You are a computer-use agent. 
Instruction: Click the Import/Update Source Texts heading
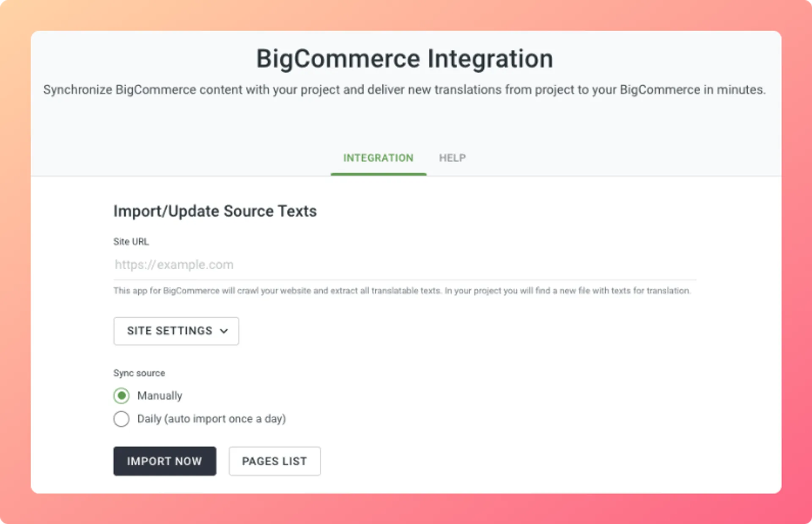click(x=215, y=211)
